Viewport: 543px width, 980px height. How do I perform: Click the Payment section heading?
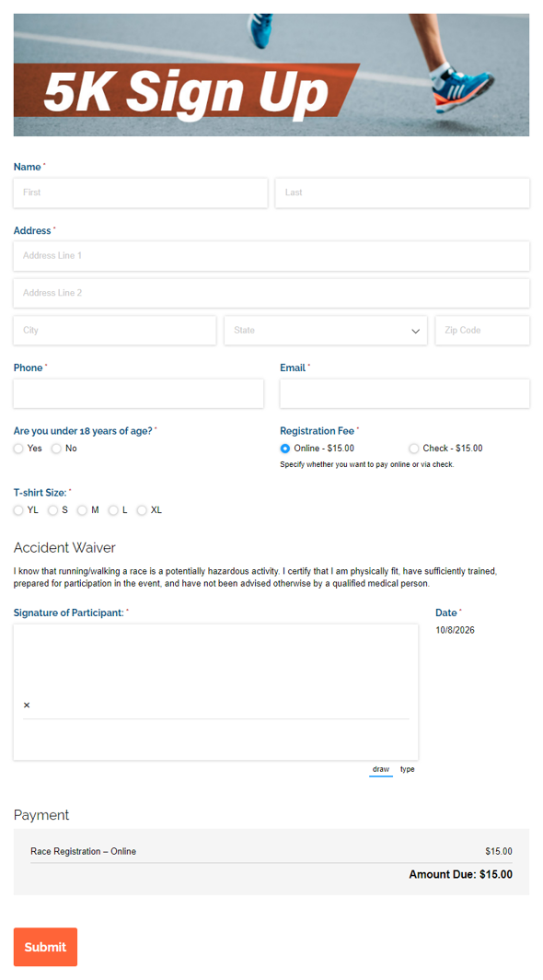click(41, 815)
